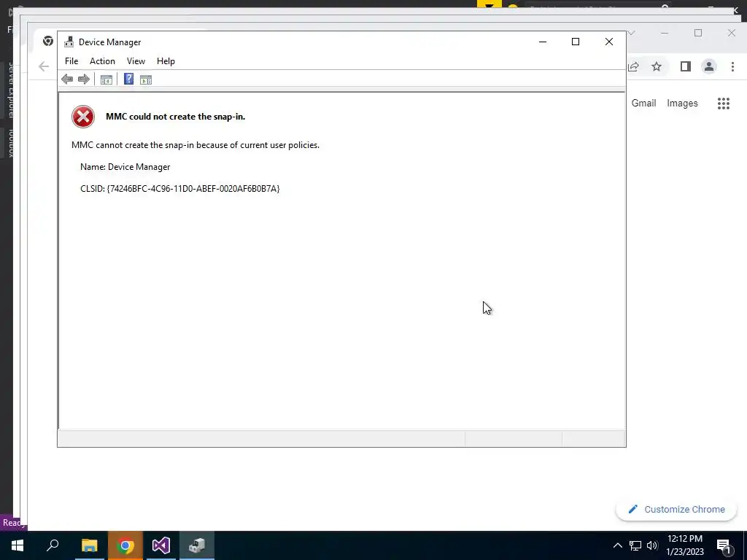This screenshot has width=747, height=560.
Task: Bookmark this page with Chrome's star icon
Action: [657, 66]
